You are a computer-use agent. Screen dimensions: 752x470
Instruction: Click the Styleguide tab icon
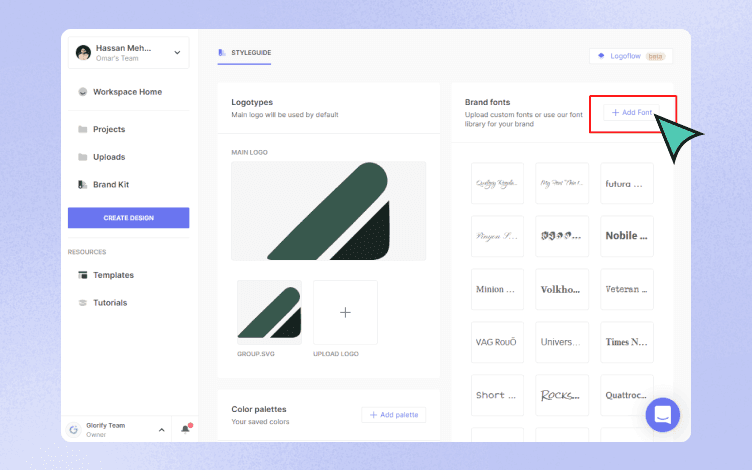point(222,52)
